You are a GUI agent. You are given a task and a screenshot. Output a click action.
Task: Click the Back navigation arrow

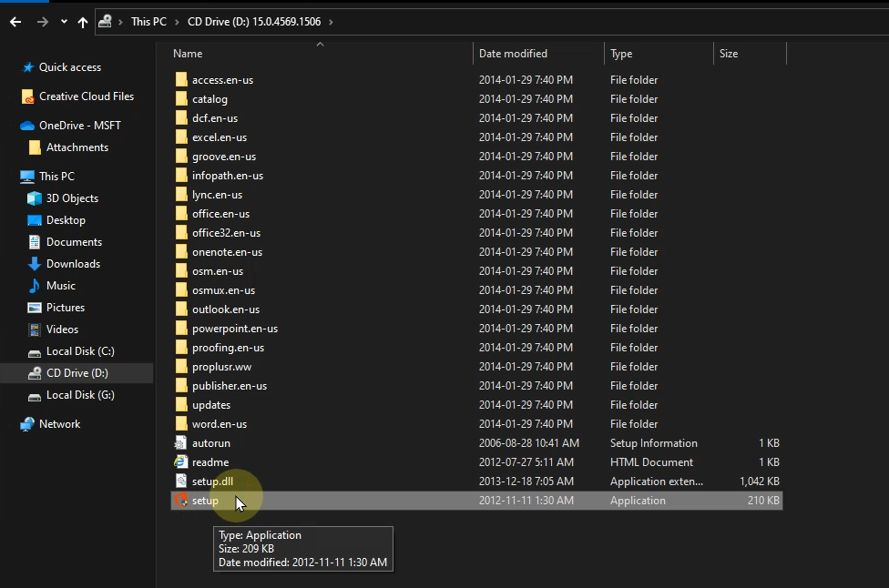coord(15,21)
